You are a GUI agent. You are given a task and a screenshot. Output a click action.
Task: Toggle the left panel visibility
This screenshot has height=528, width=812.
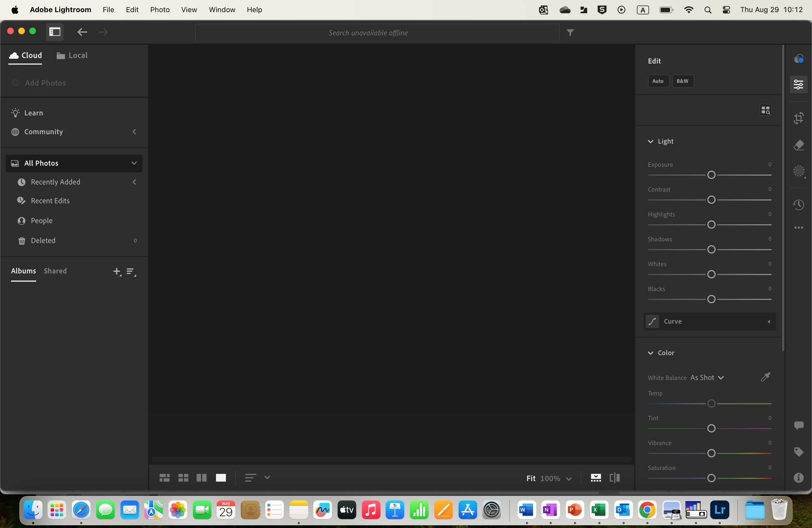[x=55, y=32]
